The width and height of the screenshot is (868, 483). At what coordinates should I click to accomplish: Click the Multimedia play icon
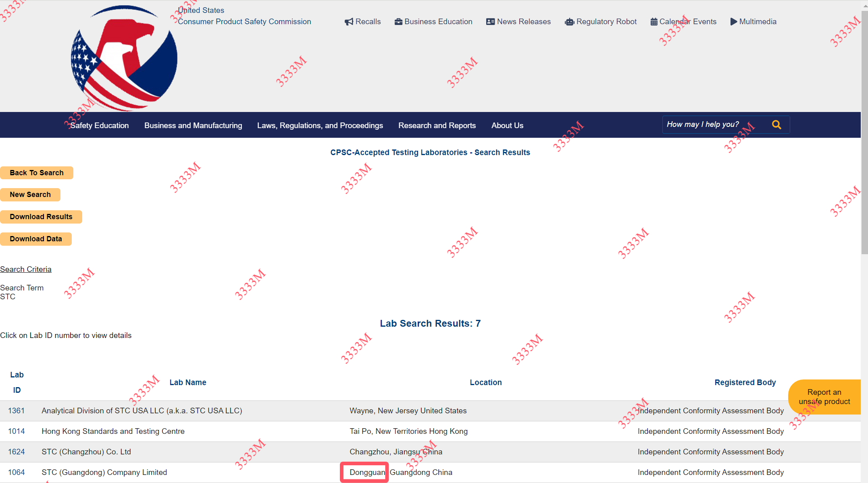733,22
